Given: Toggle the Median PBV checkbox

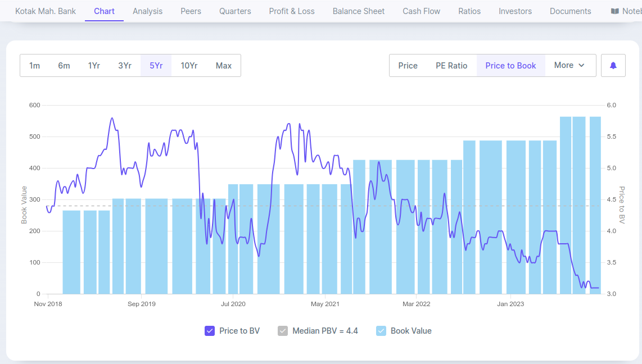Looking at the screenshot, I should pyautogui.click(x=283, y=331).
